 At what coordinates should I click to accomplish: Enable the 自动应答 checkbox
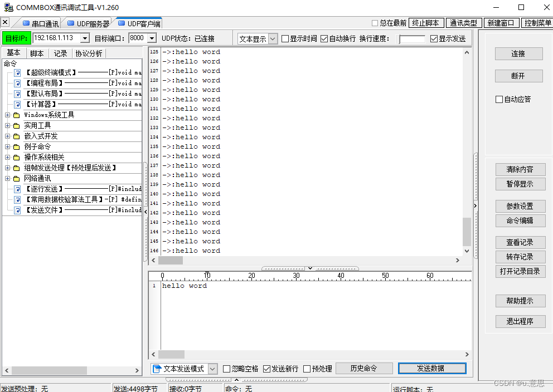[x=499, y=99]
